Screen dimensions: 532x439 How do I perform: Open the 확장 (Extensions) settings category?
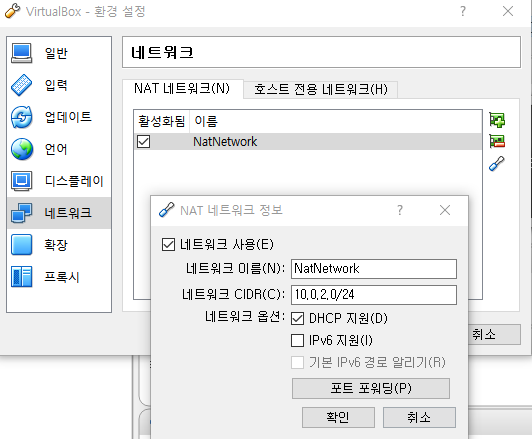pos(59,245)
